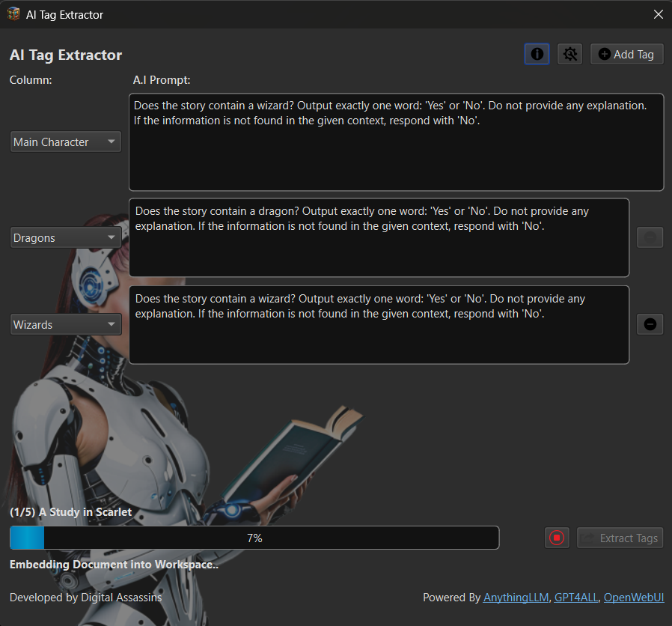Click the dragon prompt text box
The image size is (672, 626).
tap(379, 237)
